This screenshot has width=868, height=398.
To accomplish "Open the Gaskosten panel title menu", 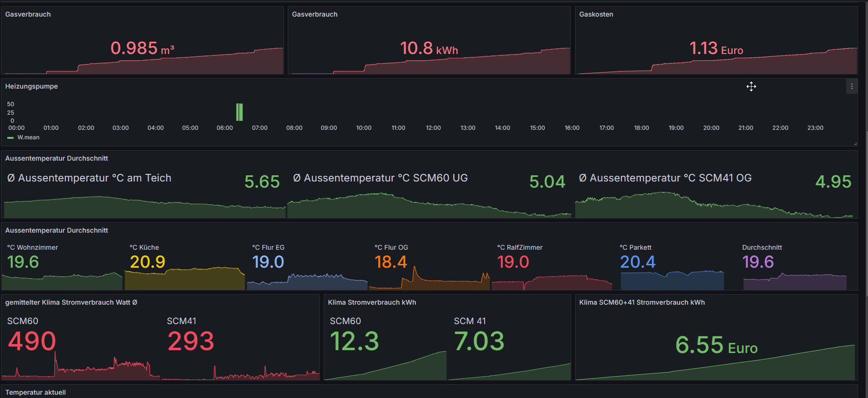I will [596, 14].
